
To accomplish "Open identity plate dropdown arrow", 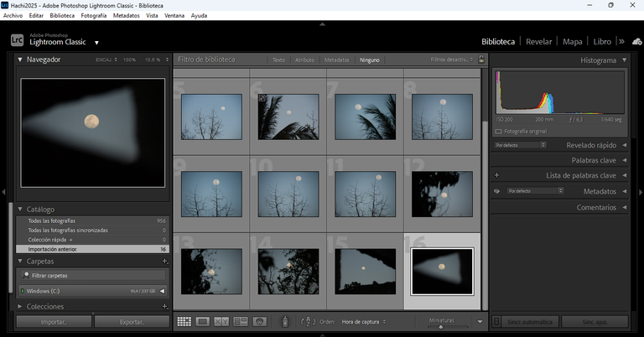I will 96,43.
